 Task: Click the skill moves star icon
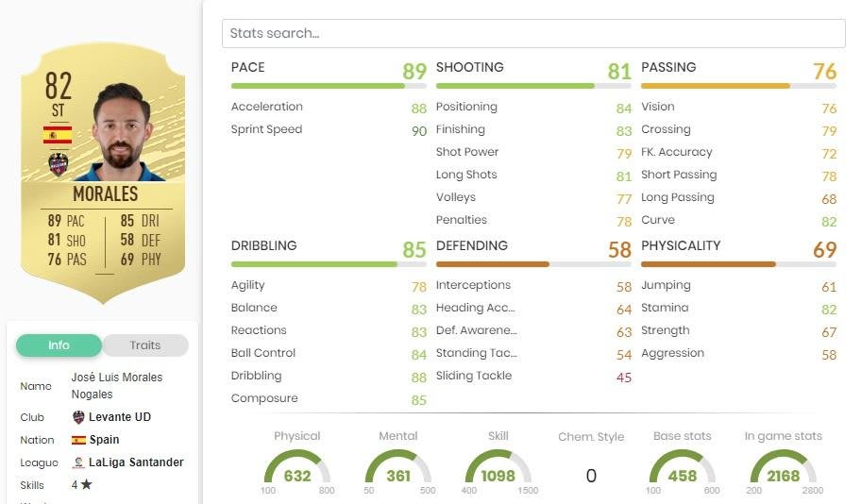(87, 485)
